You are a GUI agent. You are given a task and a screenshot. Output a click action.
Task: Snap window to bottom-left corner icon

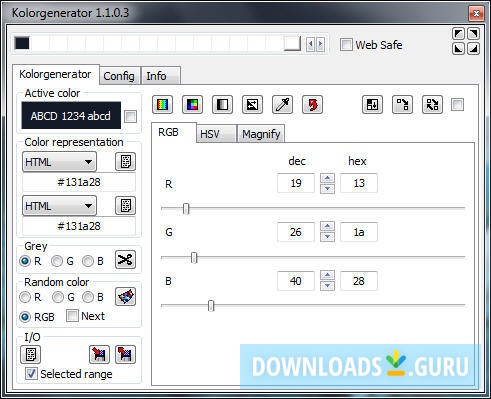coord(459,49)
